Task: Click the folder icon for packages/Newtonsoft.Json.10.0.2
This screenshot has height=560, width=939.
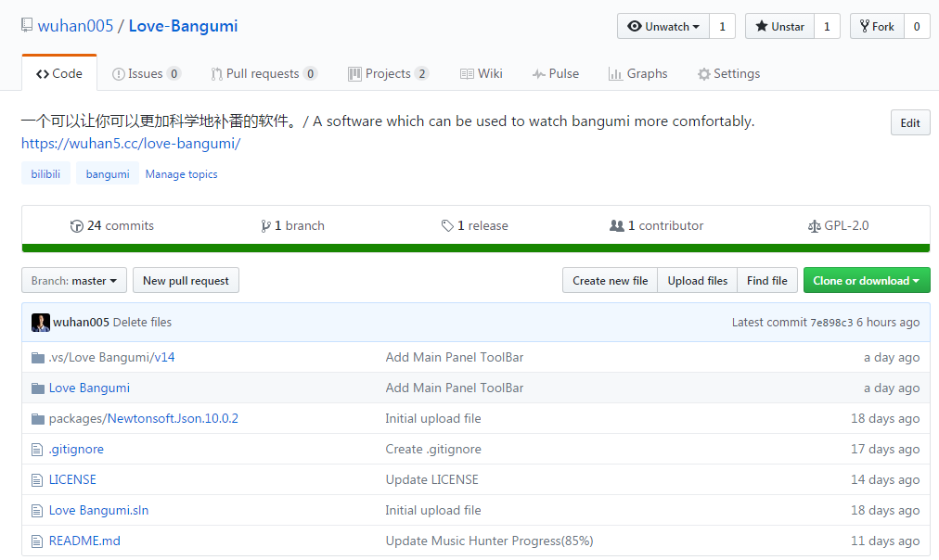Action: 38,419
